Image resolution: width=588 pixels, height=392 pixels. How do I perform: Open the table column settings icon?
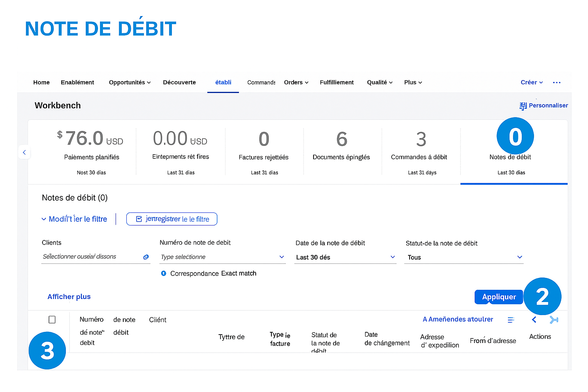click(x=511, y=320)
